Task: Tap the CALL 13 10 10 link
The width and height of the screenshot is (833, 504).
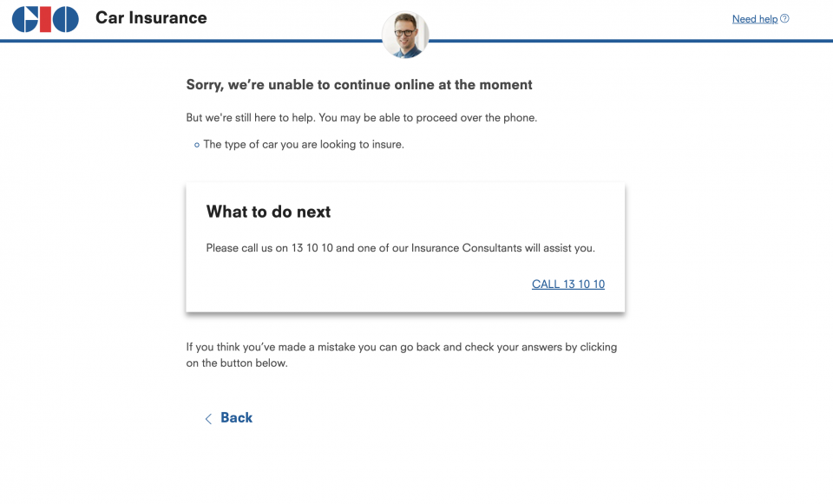Action: coord(567,285)
